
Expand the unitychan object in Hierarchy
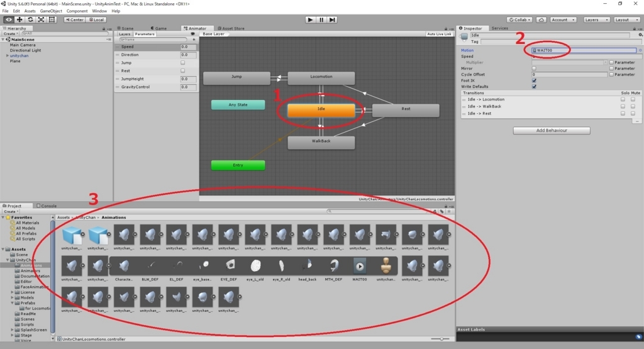click(8, 55)
